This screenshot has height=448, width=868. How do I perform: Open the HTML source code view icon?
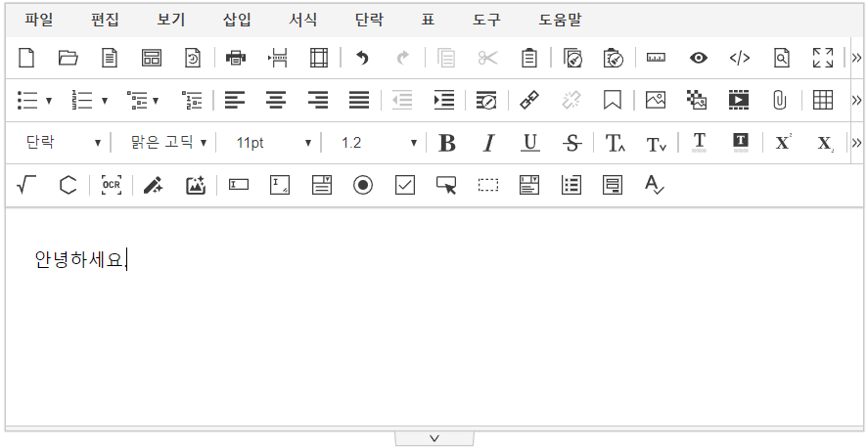(x=740, y=58)
